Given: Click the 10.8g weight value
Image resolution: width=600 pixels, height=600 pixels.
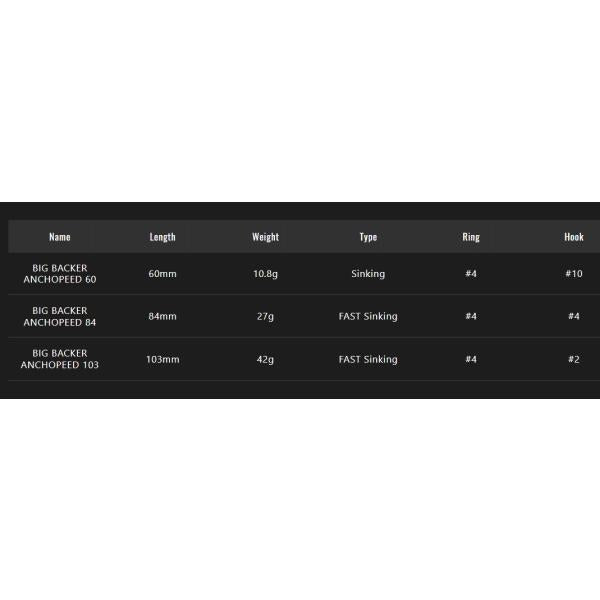Looking at the screenshot, I should [266, 274].
